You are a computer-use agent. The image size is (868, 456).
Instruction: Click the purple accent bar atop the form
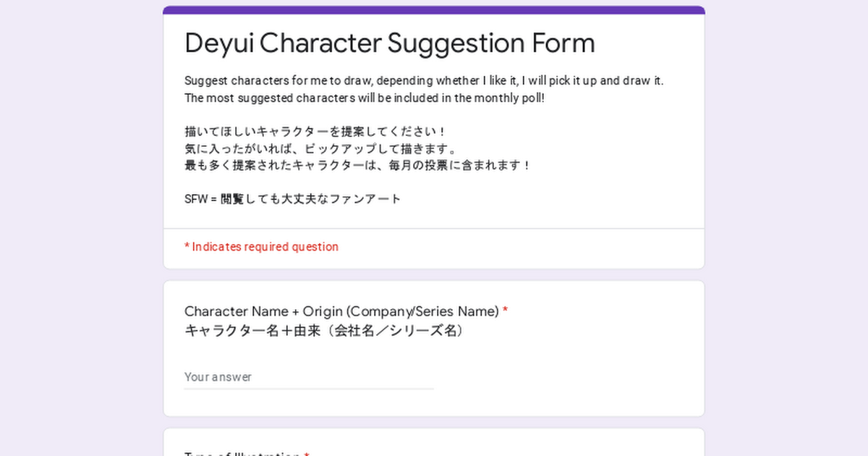(x=434, y=10)
